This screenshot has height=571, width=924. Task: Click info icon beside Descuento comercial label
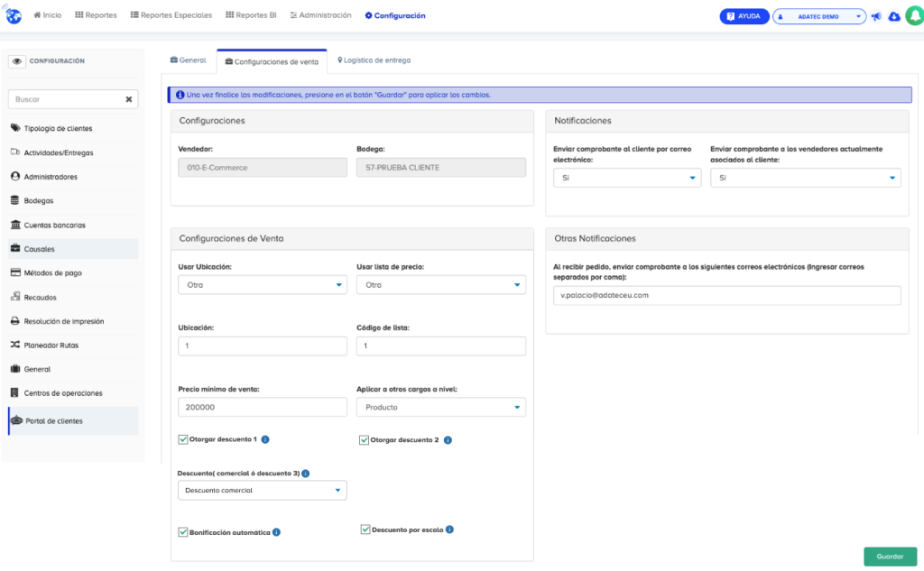pyautogui.click(x=305, y=474)
